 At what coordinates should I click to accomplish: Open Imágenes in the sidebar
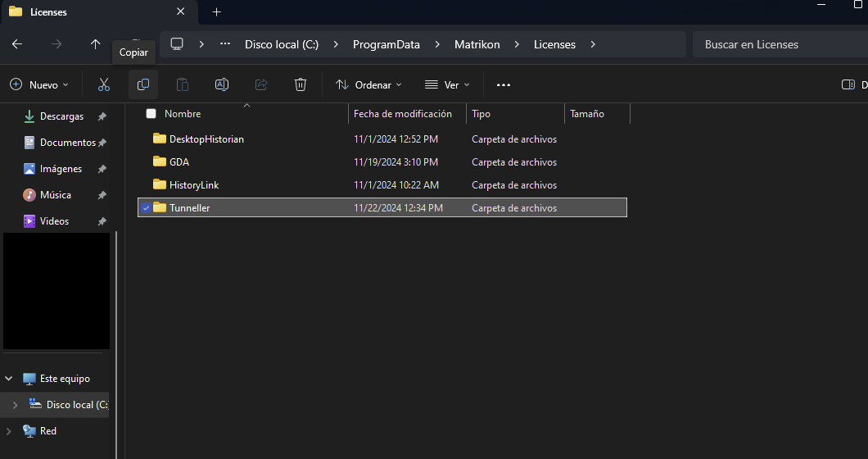click(x=61, y=169)
